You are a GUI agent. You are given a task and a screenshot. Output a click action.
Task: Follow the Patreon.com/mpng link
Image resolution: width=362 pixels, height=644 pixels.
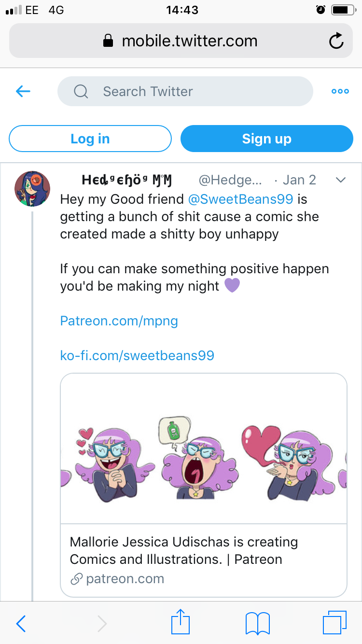(119, 321)
